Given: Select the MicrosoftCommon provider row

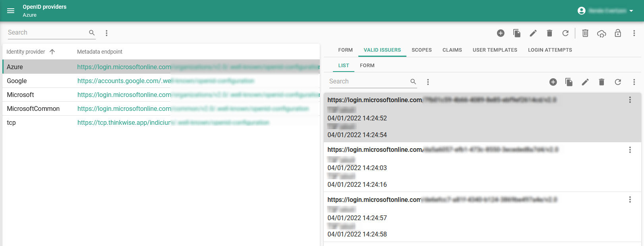Looking at the screenshot, I should point(161,108).
